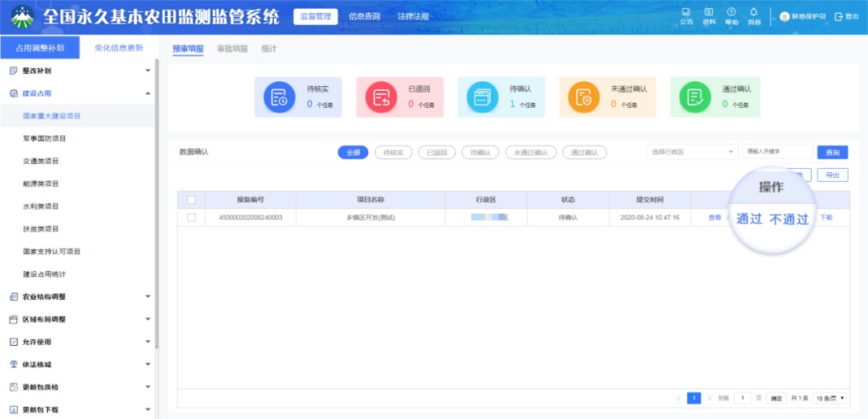Click the 导出 export button
868x419 pixels.
[833, 175]
